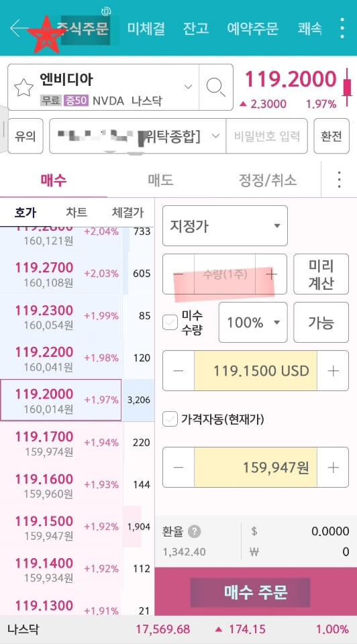Open the 미체결 menu tab
This screenshot has width=357, height=644.
click(x=146, y=28)
